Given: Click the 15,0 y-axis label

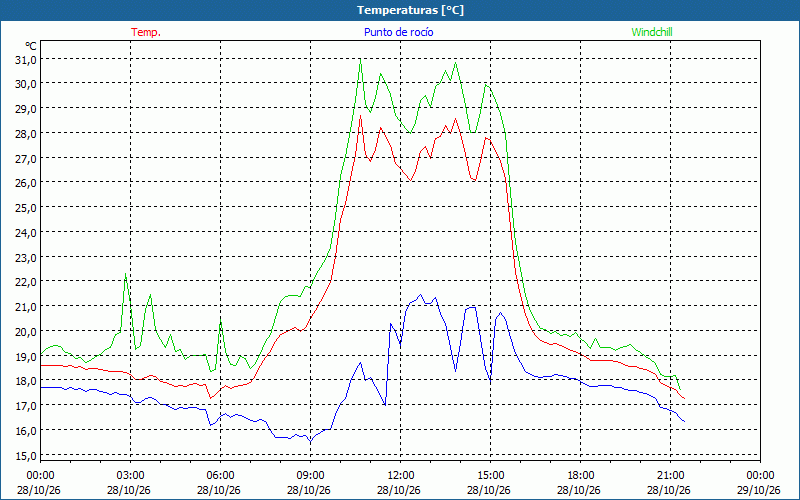Looking at the screenshot, I should (26, 456).
